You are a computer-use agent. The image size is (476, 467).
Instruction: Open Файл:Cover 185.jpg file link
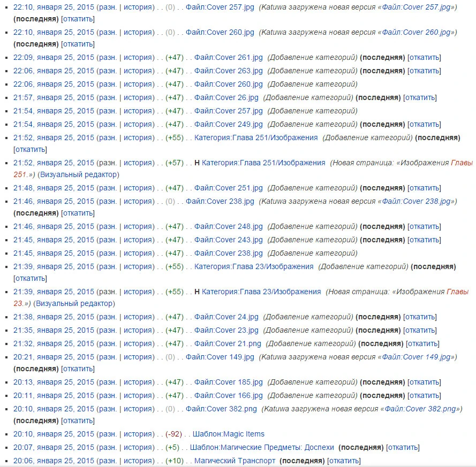(228, 382)
